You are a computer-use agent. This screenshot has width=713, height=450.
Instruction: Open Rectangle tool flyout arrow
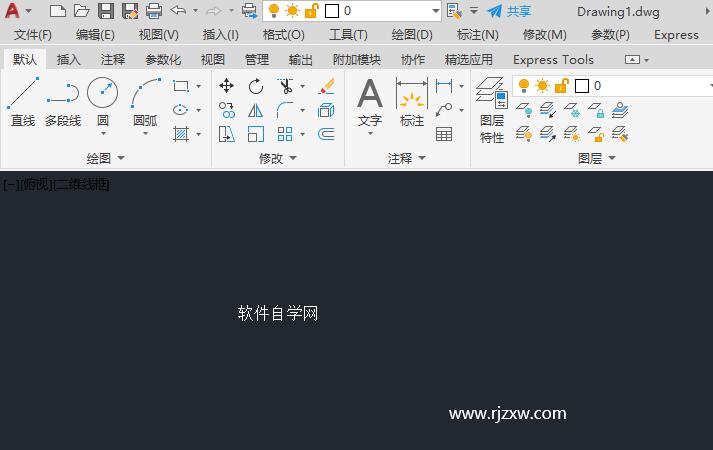click(199, 86)
